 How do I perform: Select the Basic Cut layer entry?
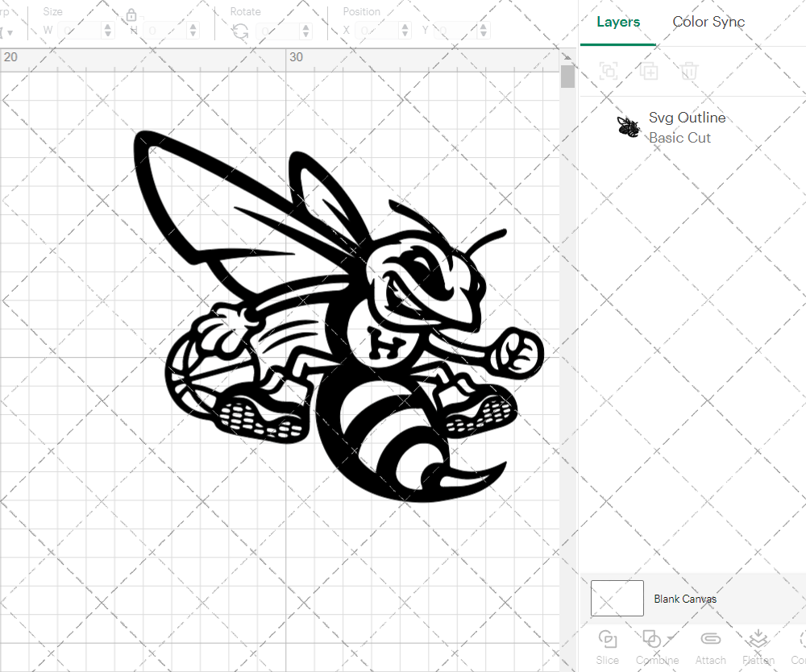(679, 138)
